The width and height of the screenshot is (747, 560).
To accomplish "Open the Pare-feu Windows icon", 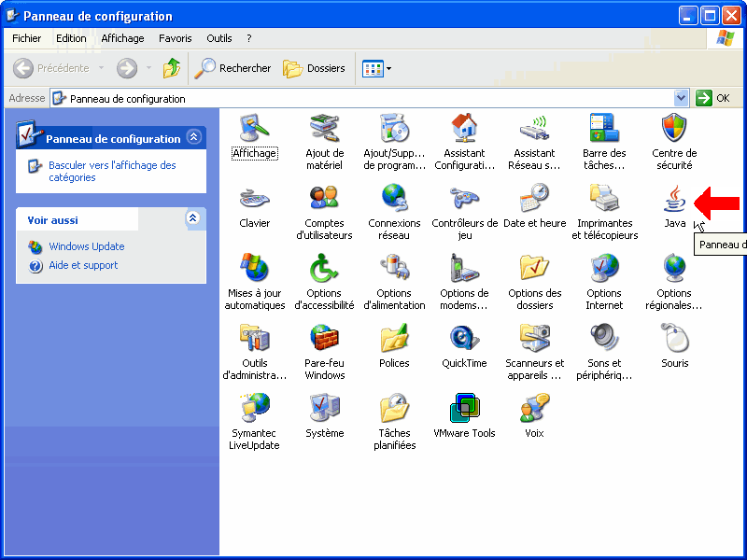I will [x=324, y=339].
